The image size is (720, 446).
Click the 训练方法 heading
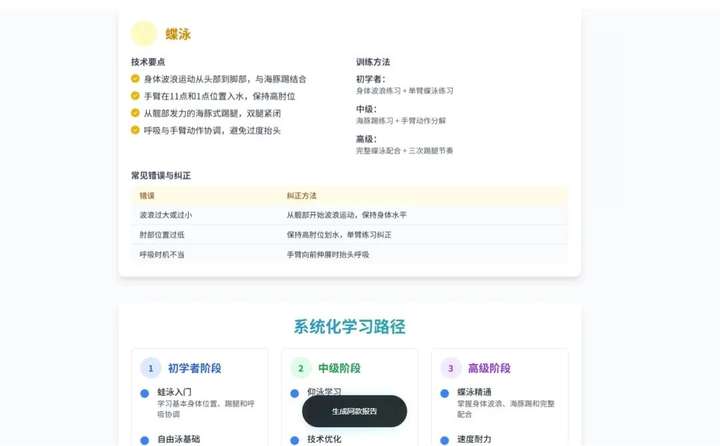tap(373, 62)
